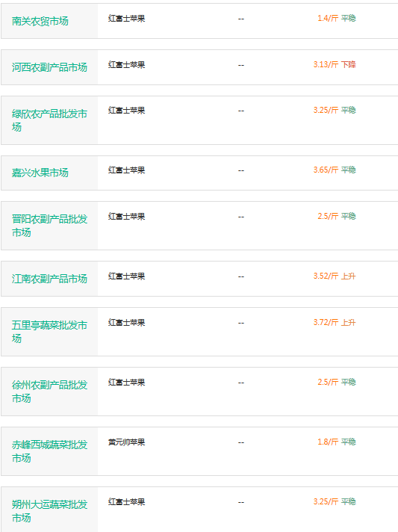
Task: Select 红富士苹果 in the 朔州大运 row
Action: click(126, 502)
